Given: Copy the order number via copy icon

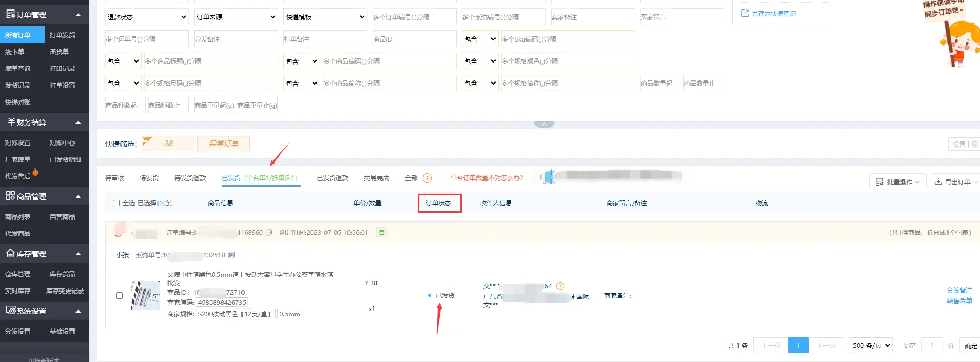Looking at the screenshot, I should [x=269, y=233].
